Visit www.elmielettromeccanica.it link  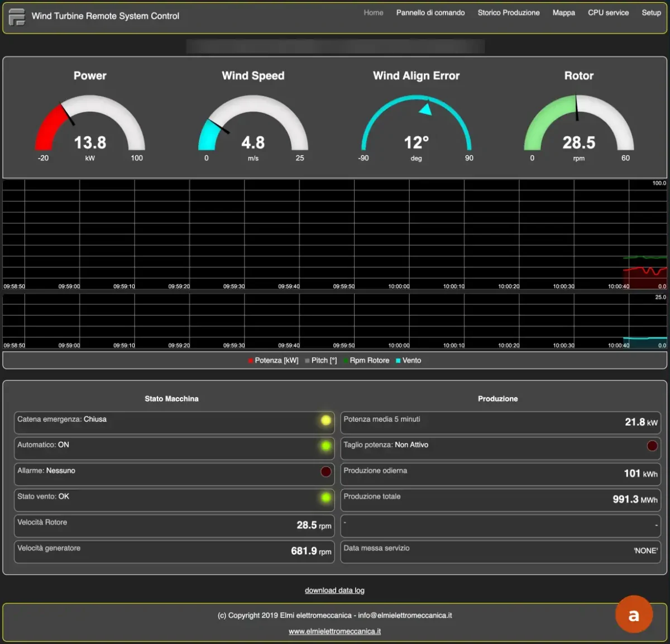tap(334, 631)
